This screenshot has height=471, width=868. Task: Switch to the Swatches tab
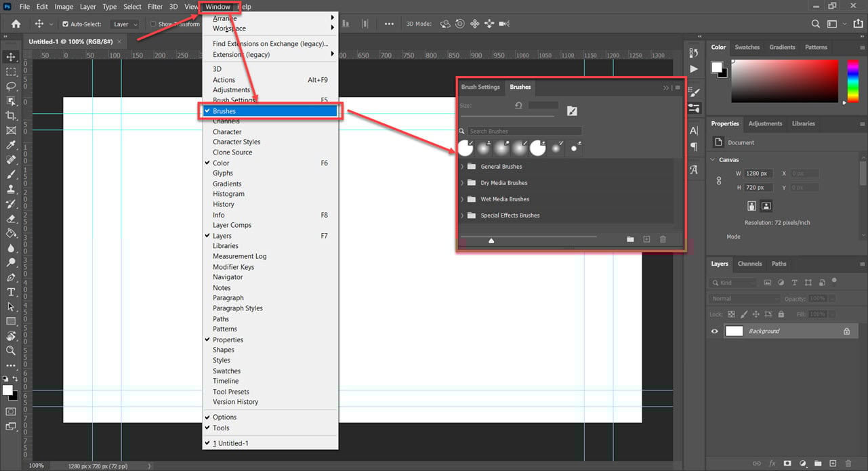[x=747, y=47]
